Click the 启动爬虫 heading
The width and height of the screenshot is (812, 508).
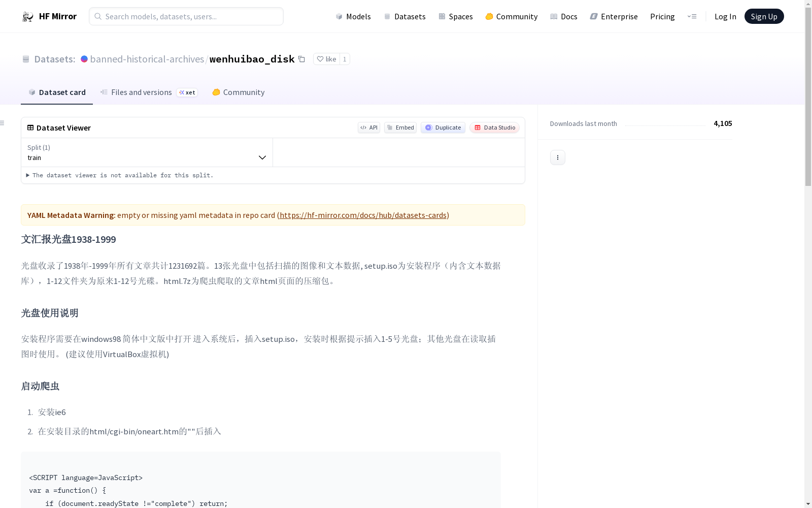(40, 386)
